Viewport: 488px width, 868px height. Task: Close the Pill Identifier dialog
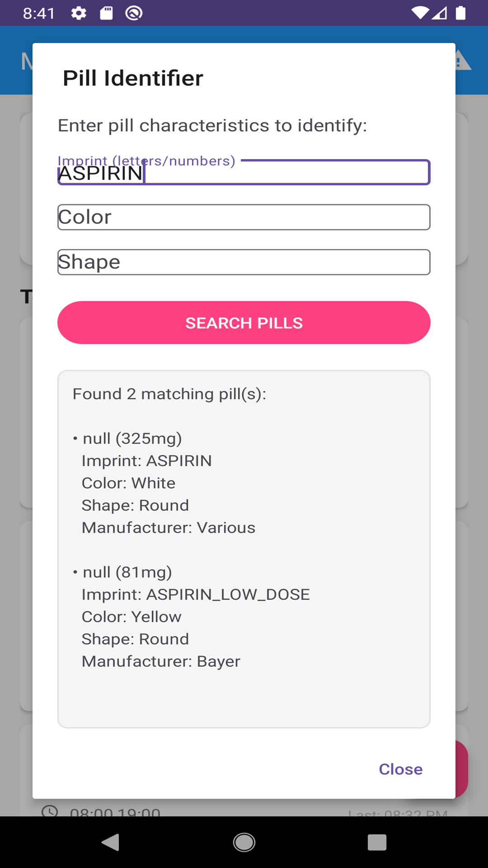[x=400, y=769]
